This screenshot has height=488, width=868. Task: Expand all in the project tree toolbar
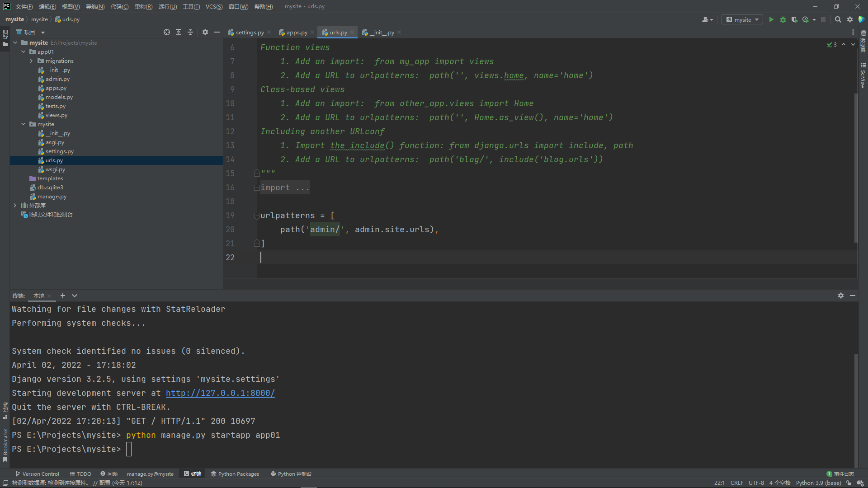pos(179,32)
